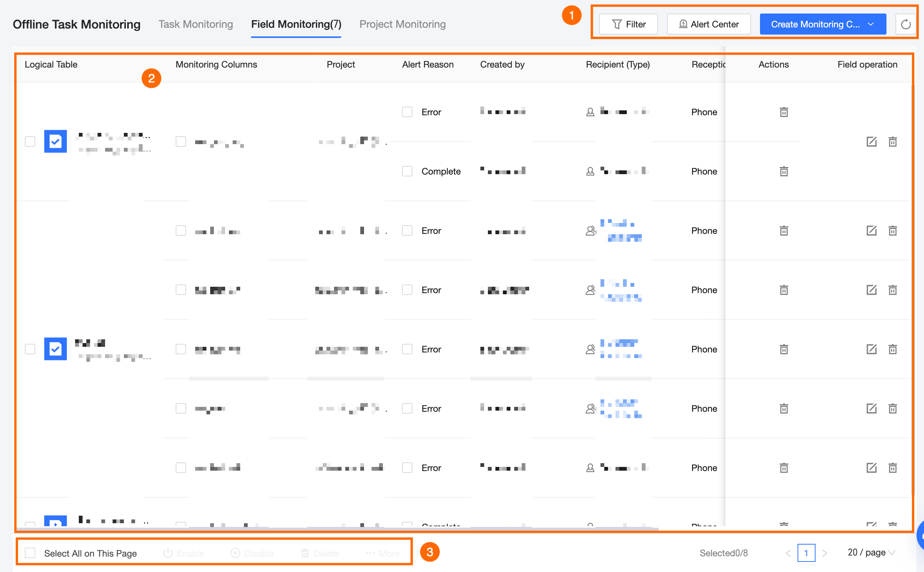The height and width of the screenshot is (572, 924).
Task: Delete the Complete alert row action
Action: click(x=784, y=172)
